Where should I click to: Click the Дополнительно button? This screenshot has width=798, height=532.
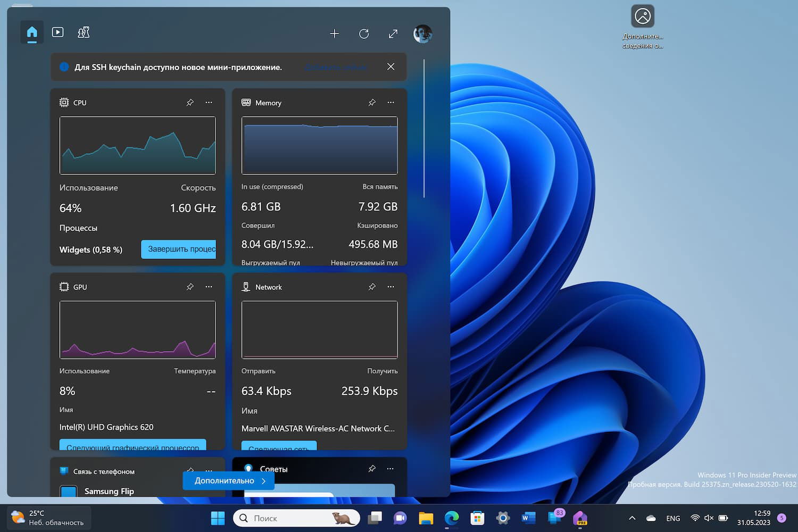point(229,480)
